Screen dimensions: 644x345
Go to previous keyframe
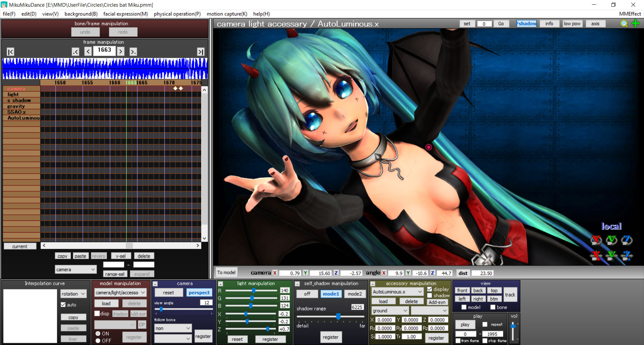coord(75,52)
